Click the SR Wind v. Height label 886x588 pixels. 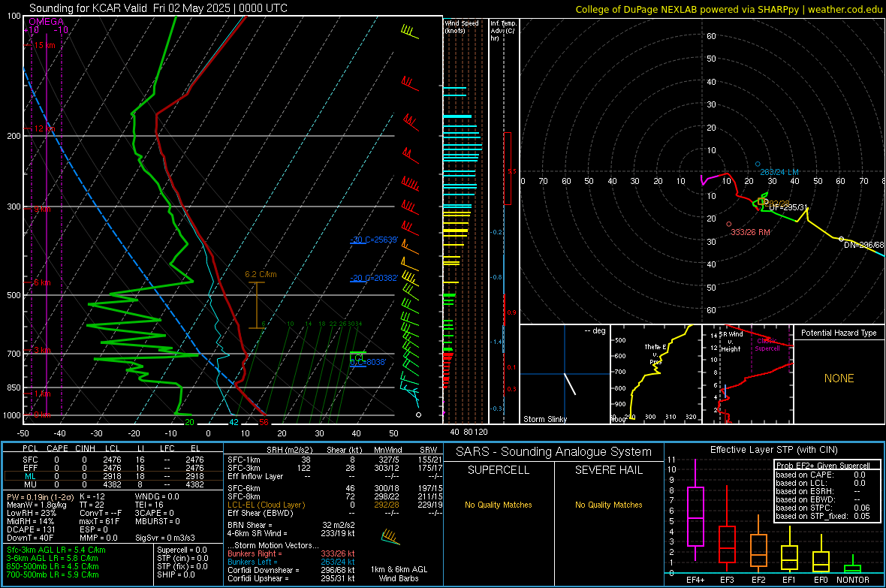click(x=731, y=342)
